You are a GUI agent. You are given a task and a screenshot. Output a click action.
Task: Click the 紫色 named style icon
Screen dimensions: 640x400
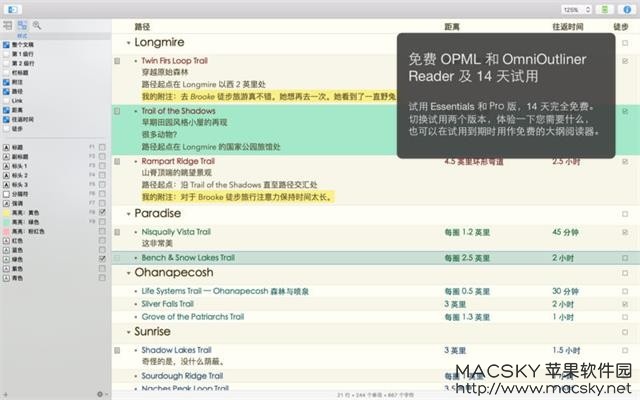(x=6, y=269)
